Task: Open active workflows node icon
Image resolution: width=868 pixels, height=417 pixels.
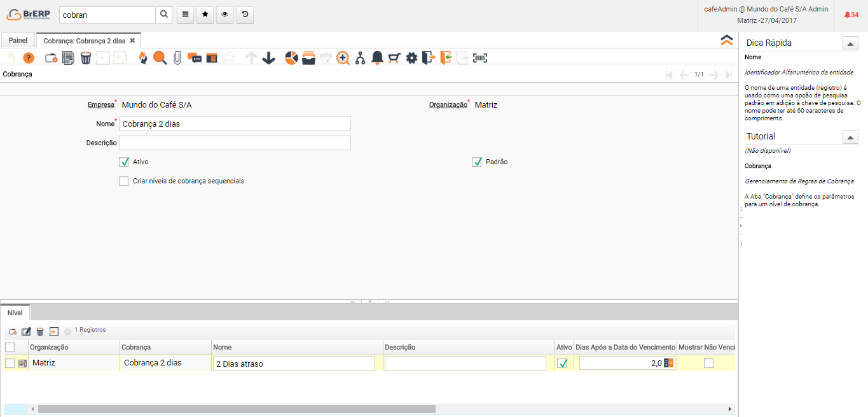Action: [361, 58]
